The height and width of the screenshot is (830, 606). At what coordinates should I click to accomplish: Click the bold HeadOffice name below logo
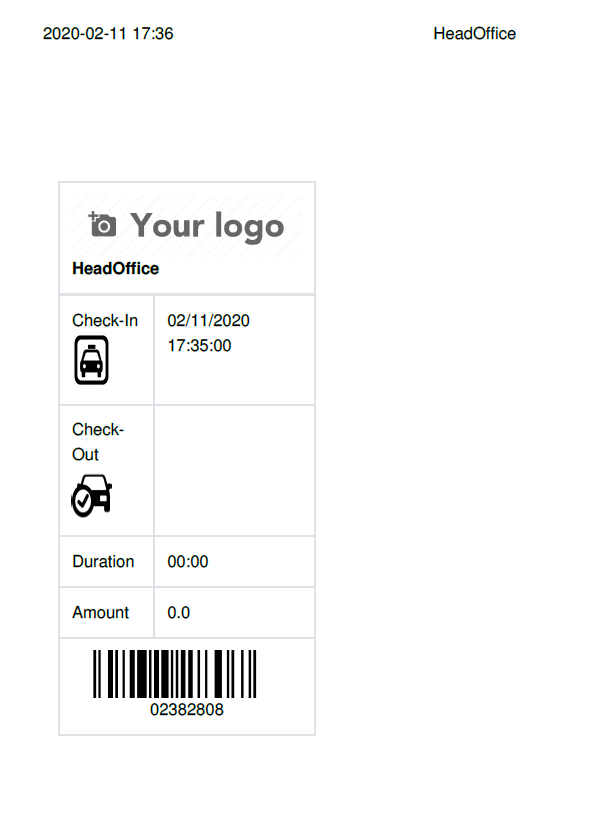click(115, 269)
